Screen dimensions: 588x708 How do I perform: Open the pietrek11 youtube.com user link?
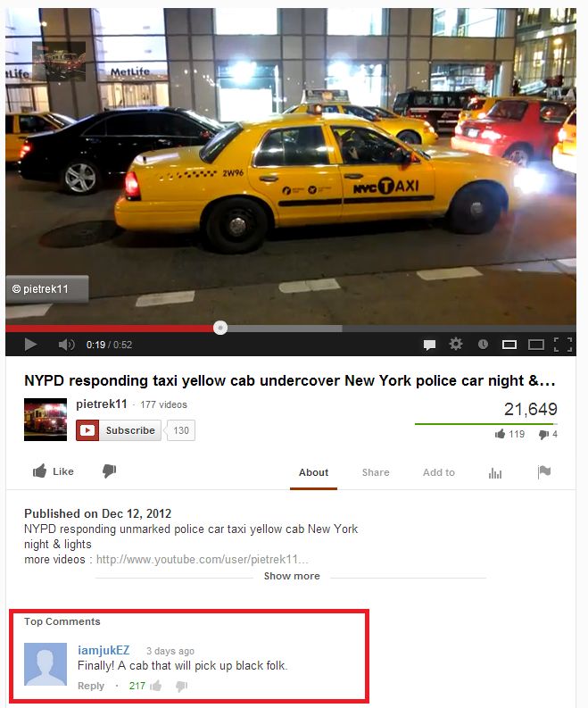point(203,560)
